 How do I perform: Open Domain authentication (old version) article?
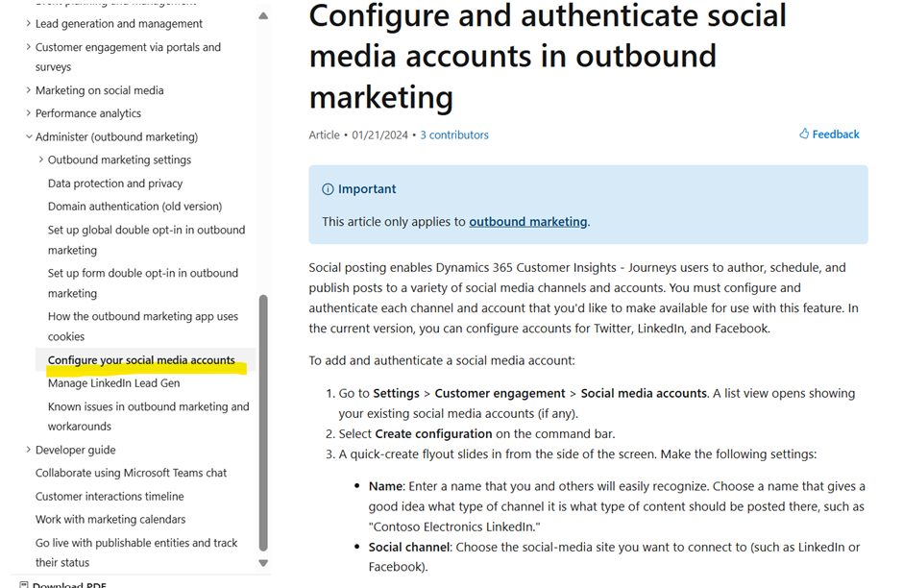click(x=134, y=207)
